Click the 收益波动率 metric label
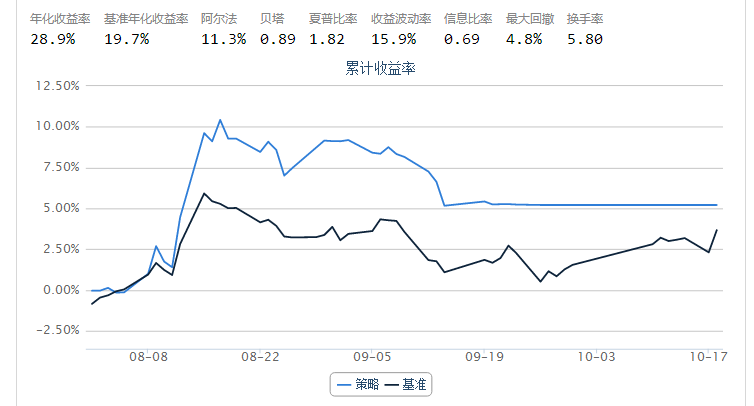 (401, 19)
